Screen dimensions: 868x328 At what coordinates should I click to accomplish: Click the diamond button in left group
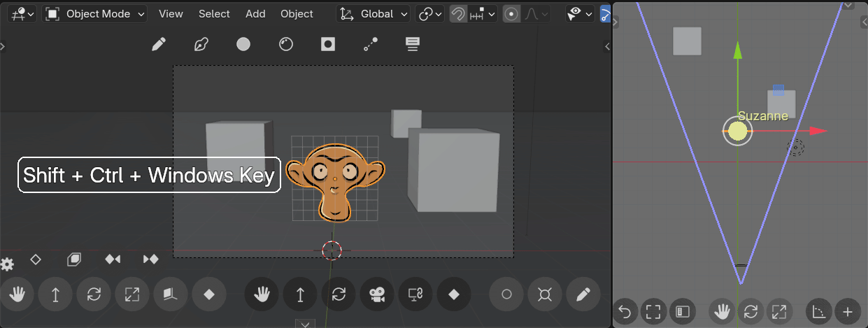[x=208, y=294]
